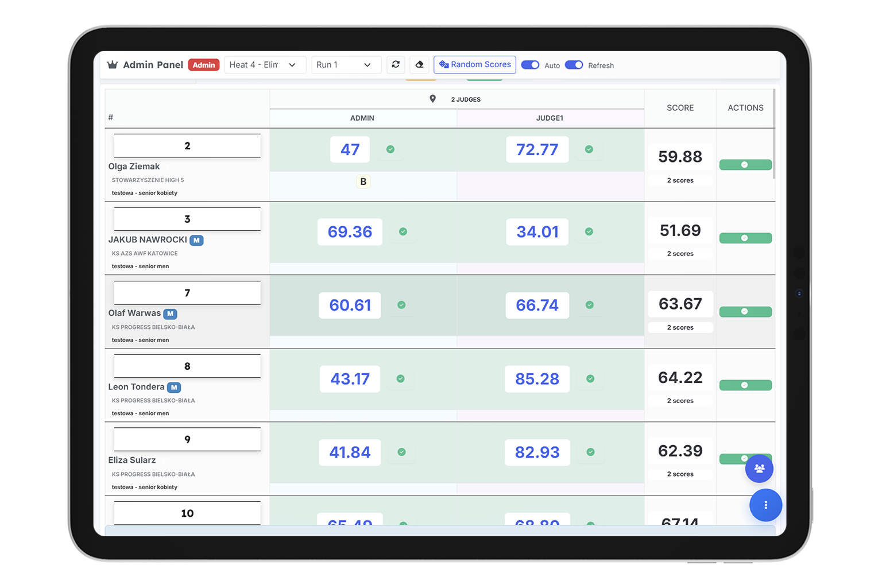
Task: Open the Run 1 dropdown
Action: click(346, 64)
